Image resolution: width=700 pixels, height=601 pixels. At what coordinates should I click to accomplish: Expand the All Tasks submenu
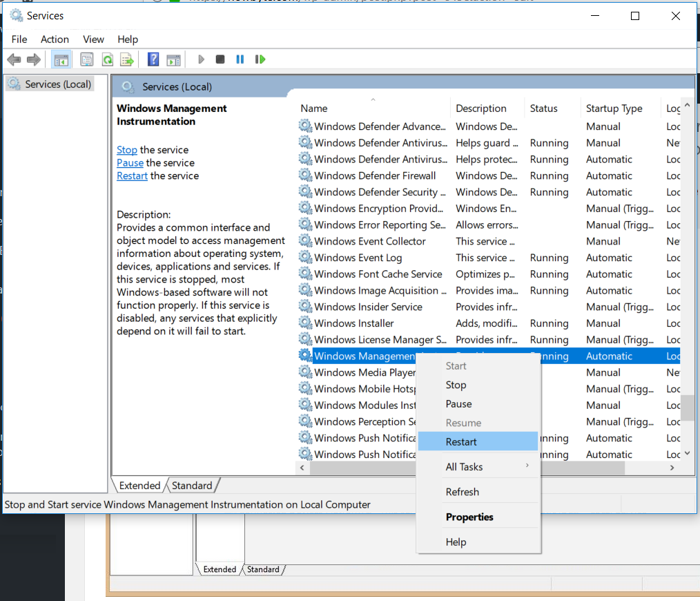[478, 466]
